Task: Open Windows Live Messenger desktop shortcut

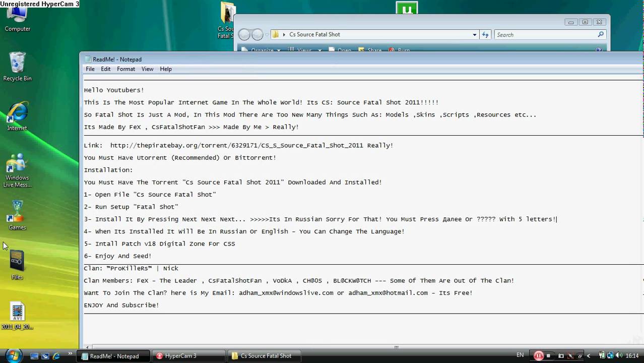Action: [17, 171]
